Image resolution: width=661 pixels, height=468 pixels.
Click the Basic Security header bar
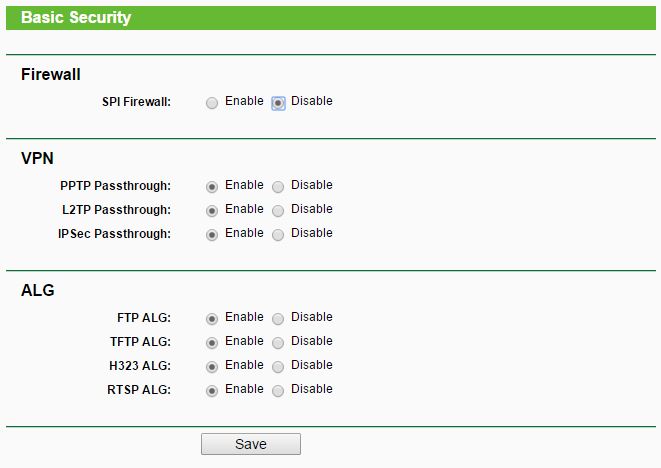[331, 18]
